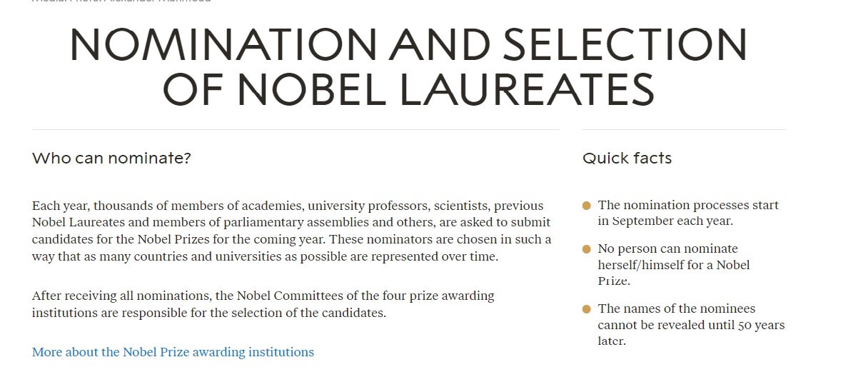Click the fact about September nomination start
Viewport: 868px width, 372px height.
coord(688,213)
